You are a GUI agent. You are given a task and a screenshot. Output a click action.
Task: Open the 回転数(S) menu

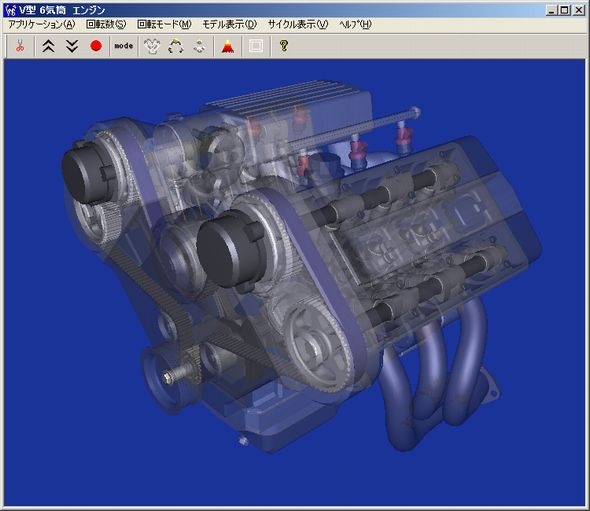point(106,24)
